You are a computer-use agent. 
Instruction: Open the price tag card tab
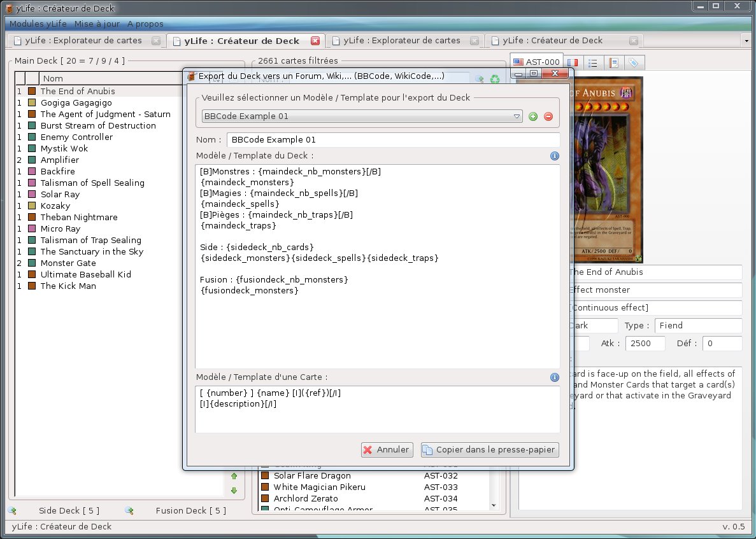click(x=634, y=62)
